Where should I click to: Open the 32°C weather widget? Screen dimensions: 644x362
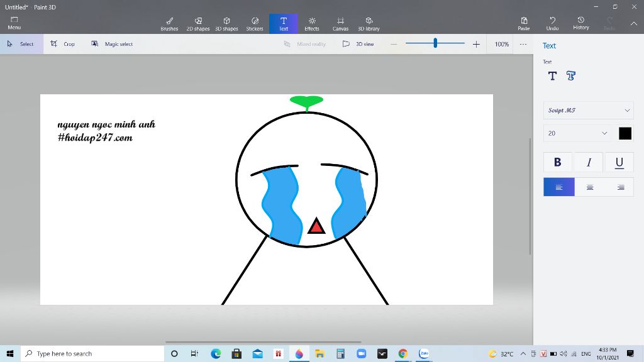click(501, 353)
